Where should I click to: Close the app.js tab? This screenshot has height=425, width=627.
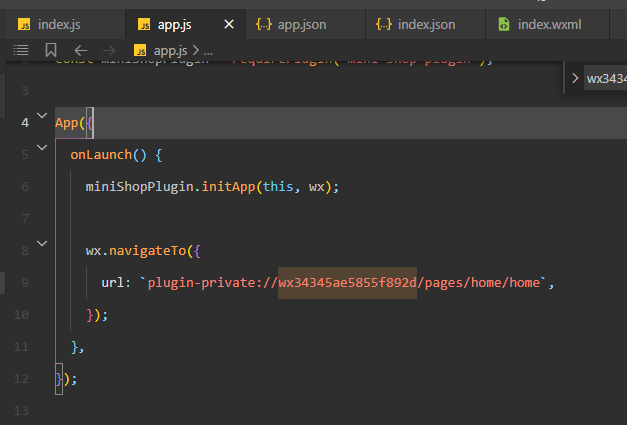[x=229, y=24]
